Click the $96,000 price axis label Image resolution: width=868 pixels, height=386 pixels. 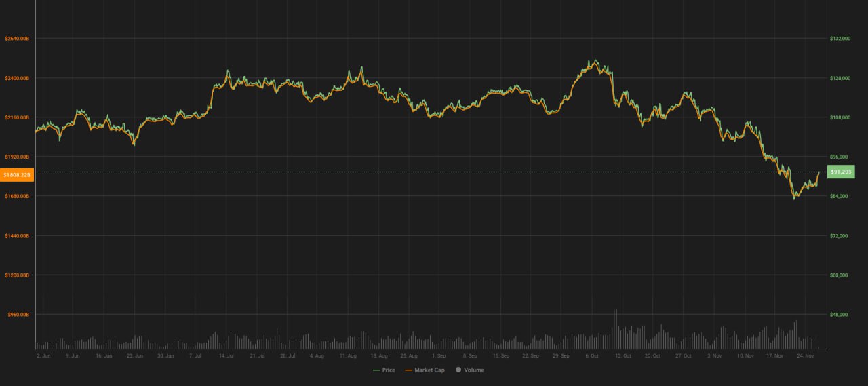click(x=839, y=157)
